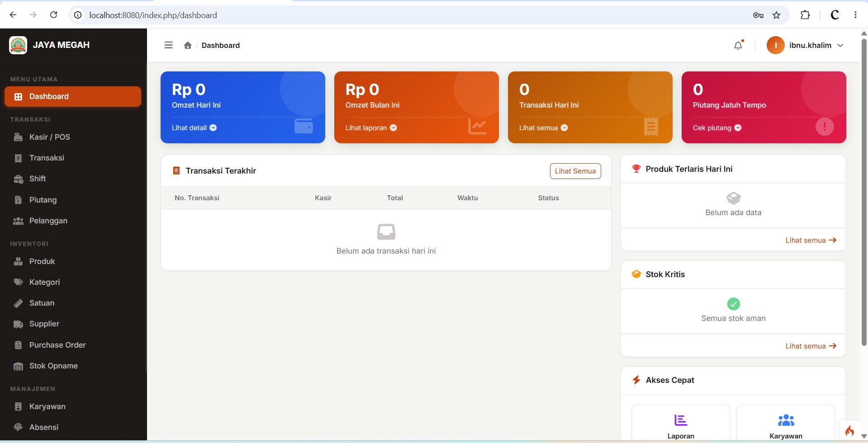Open the Laporan quick access tile
The width and height of the screenshot is (868, 443).
681,424
